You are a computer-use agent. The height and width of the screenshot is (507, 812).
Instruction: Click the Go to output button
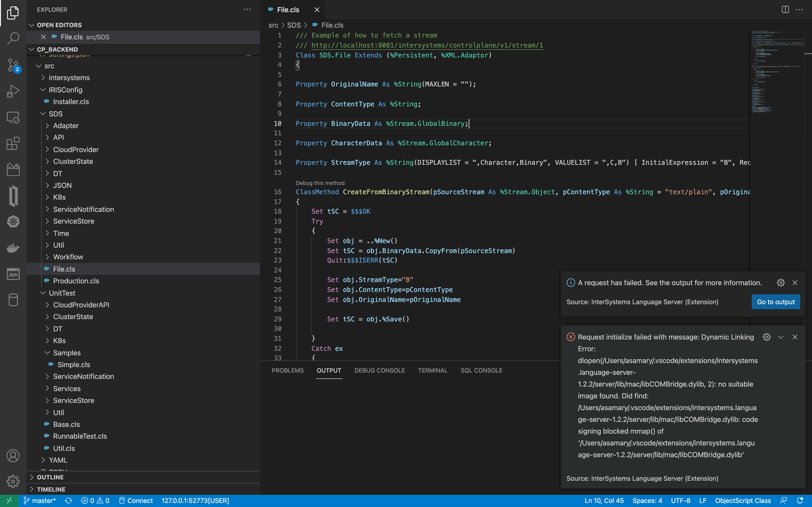click(776, 301)
